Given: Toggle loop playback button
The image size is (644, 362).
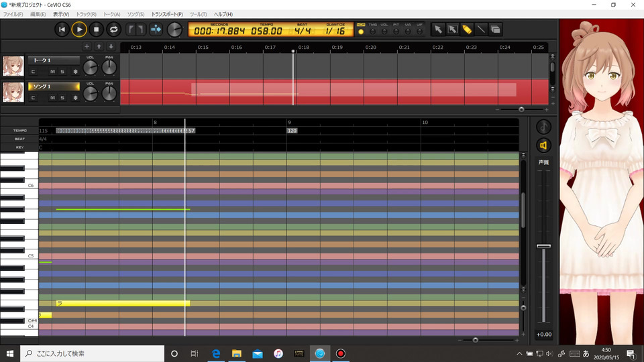Looking at the screenshot, I should coord(114,29).
